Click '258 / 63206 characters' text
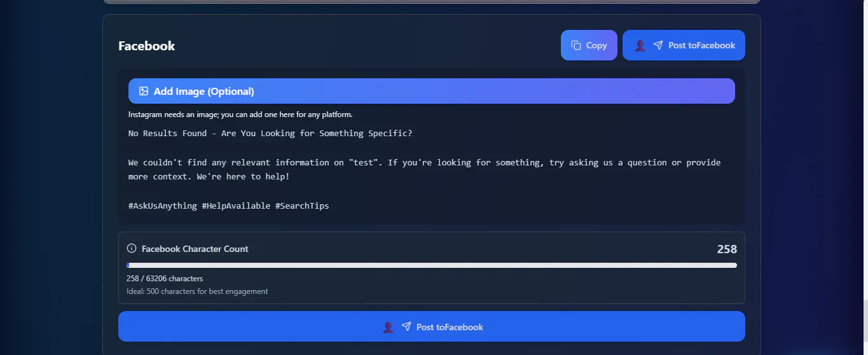This screenshot has width=868, height=355. (x=165, y=279)
